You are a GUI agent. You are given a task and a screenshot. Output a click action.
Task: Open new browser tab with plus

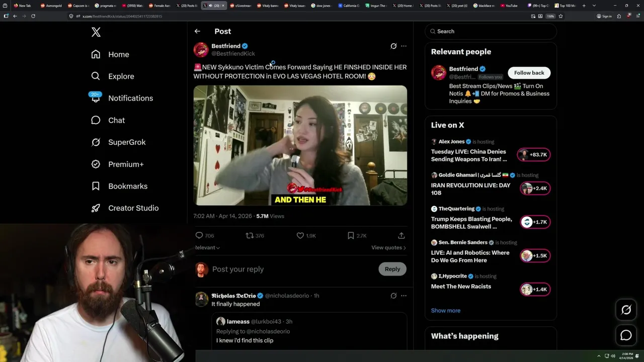[x=584, y=6]
